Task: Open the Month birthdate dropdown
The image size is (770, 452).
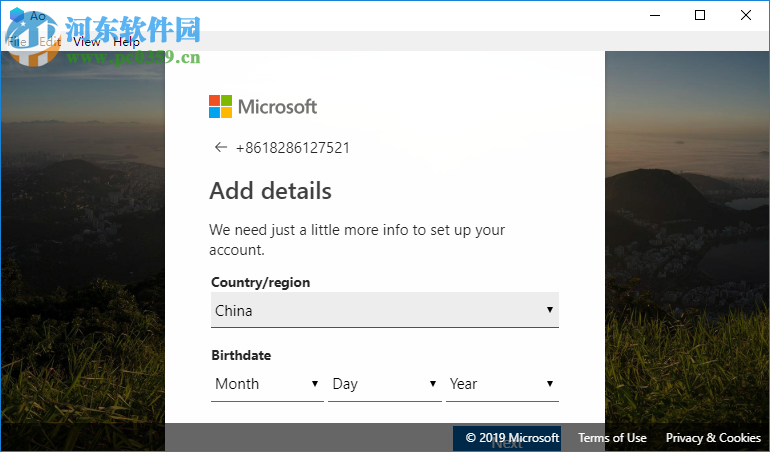Action: pyautogui.click(x=267, y=384)
